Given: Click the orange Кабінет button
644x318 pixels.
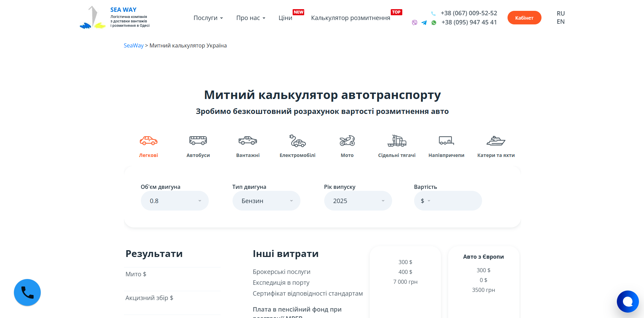Looking at the screenshot, I should (x=524, y=18).
